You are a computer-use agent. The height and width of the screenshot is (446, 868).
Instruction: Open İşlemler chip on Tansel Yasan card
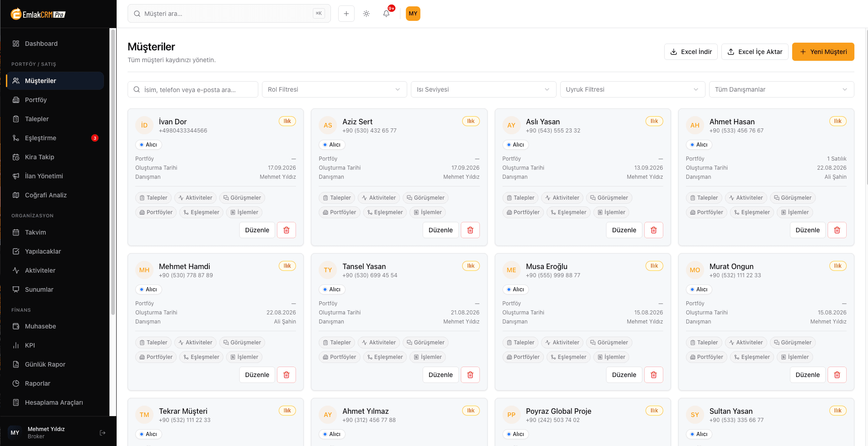tap(428, 357)
